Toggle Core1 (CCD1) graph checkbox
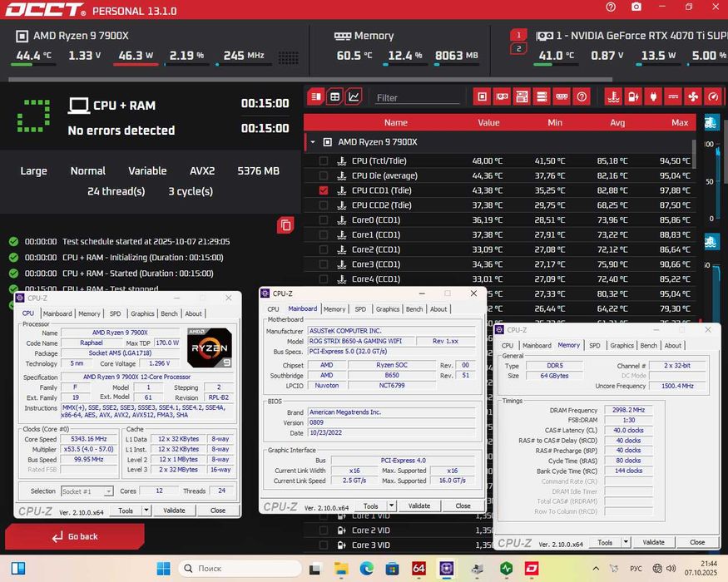Viewport: 728px width, 582px height. click(x=324, y=234)
